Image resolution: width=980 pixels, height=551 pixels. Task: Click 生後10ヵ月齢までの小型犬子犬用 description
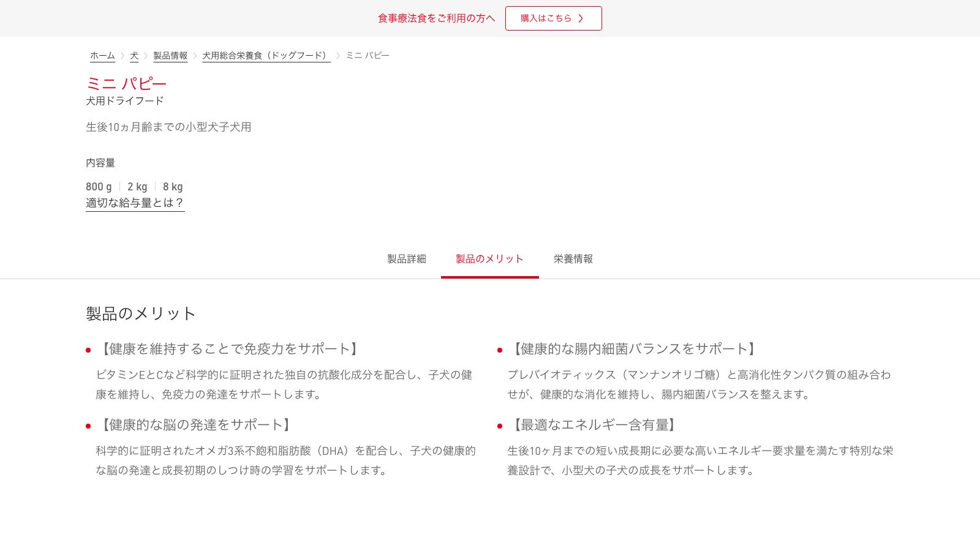click(x=168, y=127)
